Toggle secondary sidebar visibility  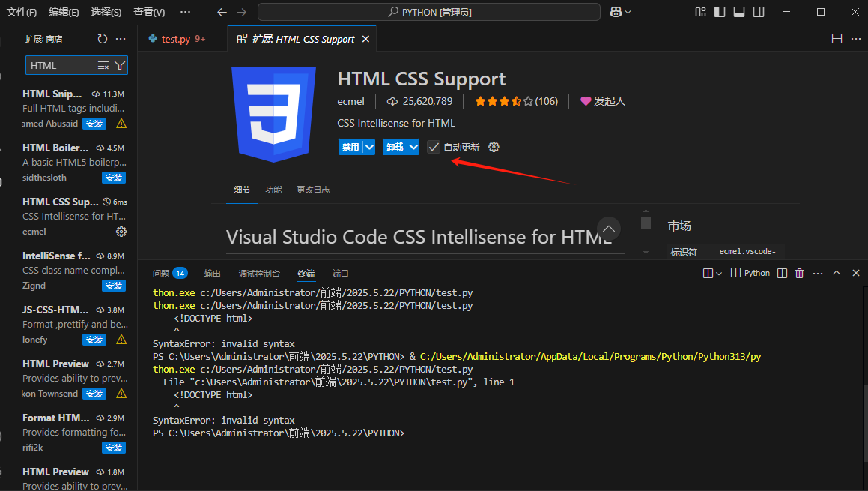coord(759,12)
